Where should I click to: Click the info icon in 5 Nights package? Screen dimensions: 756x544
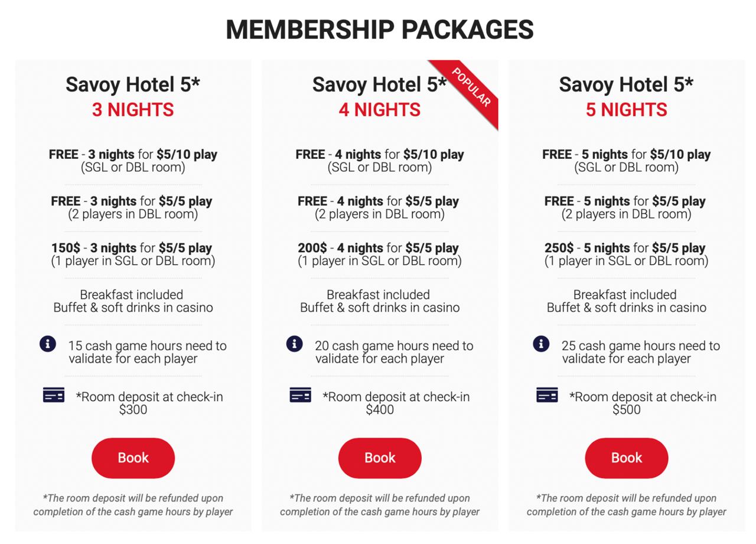coord(541,344)
